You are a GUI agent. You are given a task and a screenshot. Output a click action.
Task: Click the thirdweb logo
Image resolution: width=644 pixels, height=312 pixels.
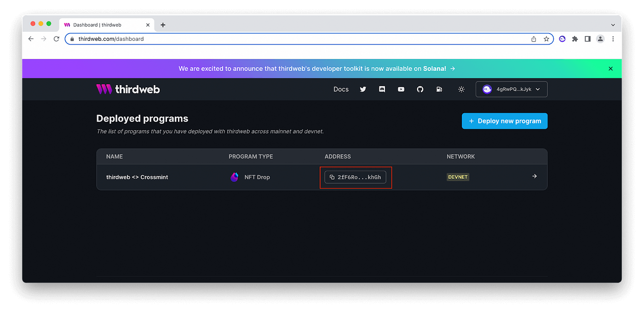128,89
